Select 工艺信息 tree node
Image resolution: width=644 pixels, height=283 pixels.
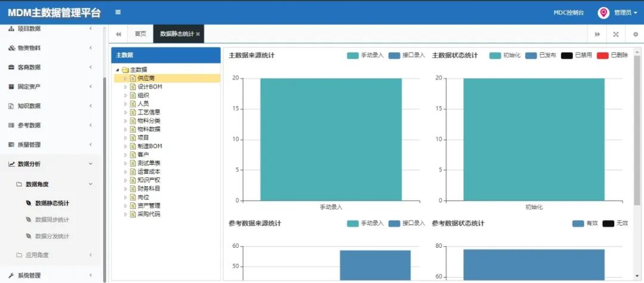[x=149, y=112]
